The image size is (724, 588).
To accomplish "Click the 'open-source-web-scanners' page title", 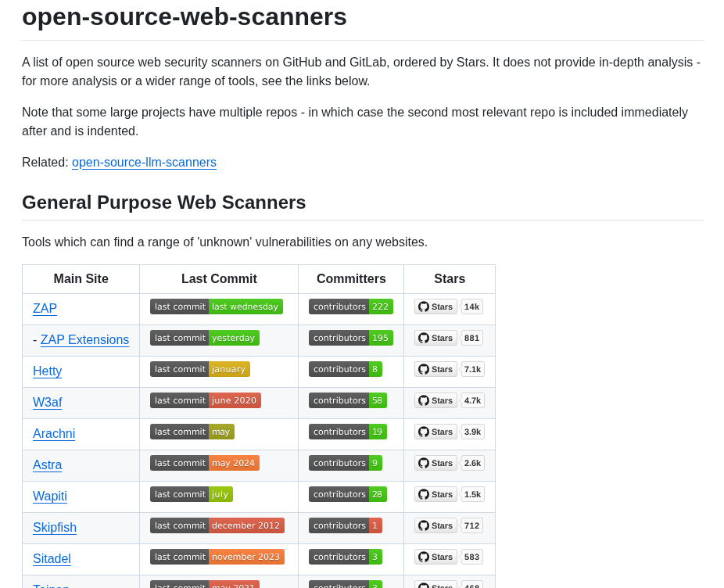I will [x=185, y=17].
